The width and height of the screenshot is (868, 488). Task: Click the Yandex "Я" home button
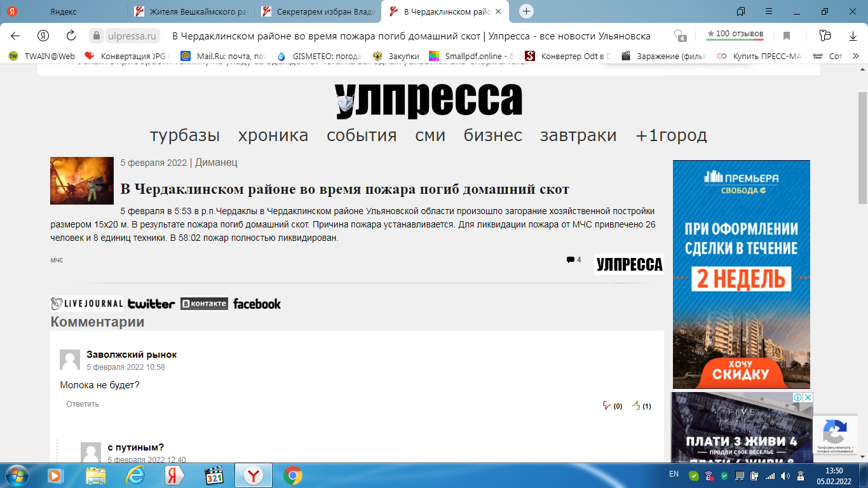point(43,36)
